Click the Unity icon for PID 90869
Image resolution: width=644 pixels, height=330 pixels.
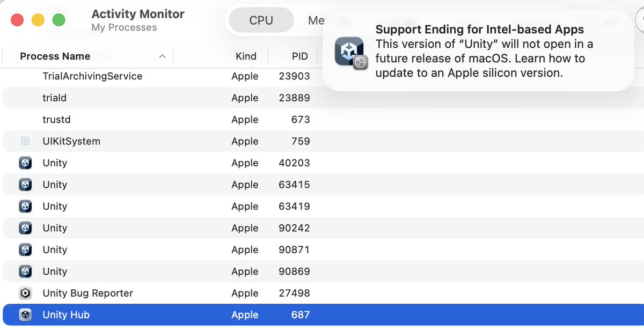(x=25, y=272)
